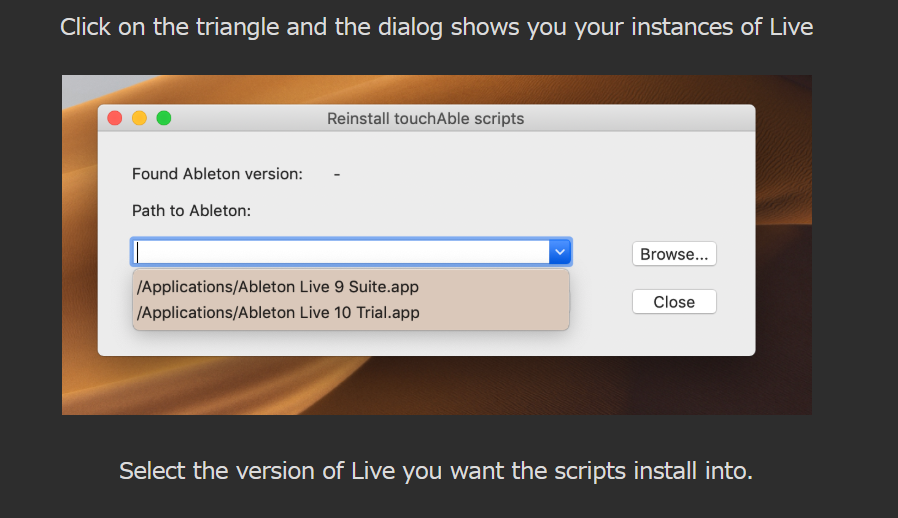Click the caption about selecting the Live version
This screenshot has height=518, width=898.
pos(435,470)
